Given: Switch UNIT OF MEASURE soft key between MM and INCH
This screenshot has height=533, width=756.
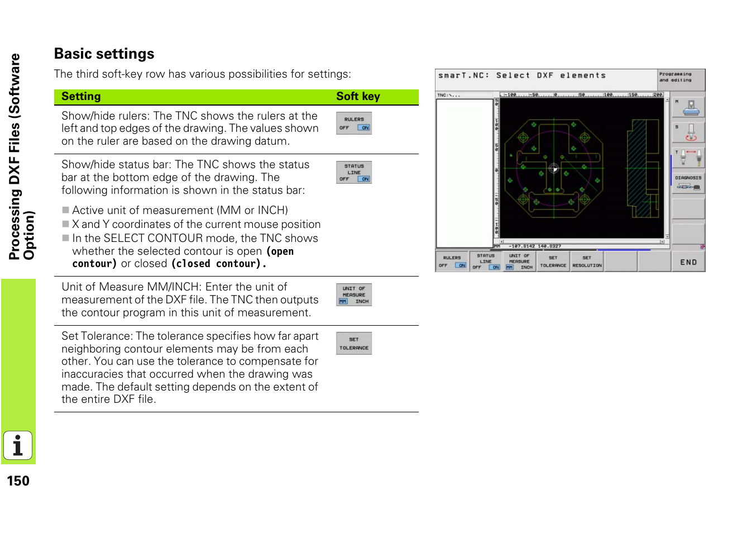Looking at the screenshot, I should (519, 261).
